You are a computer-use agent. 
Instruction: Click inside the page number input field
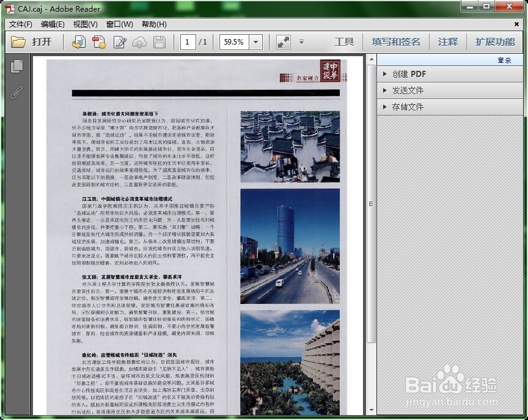[188, 42]
